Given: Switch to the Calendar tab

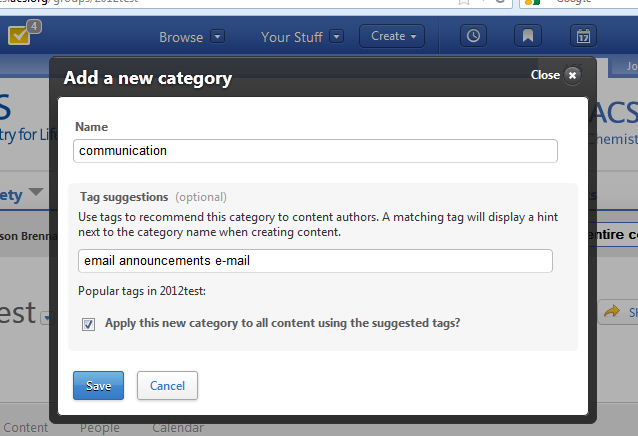Looking at the screenshot, I should tap(178, 428).
